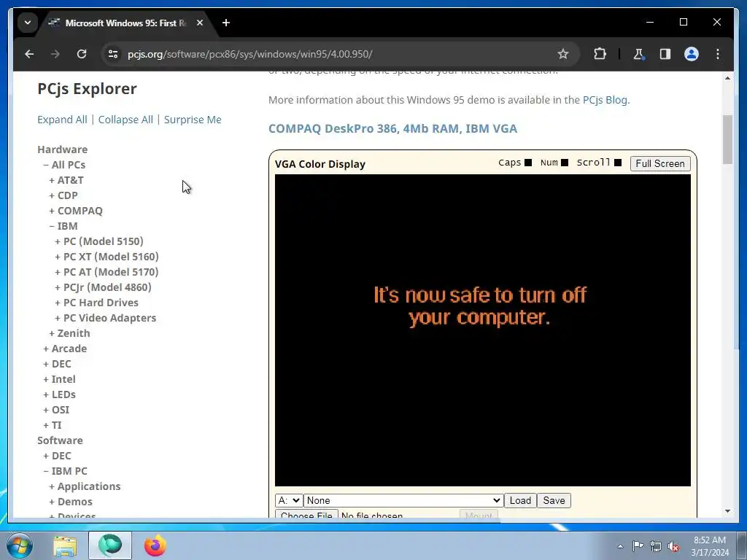Select the Microsoft Windows 95 tab
This screenshot has height=560, width=747.
click(126, 23)
